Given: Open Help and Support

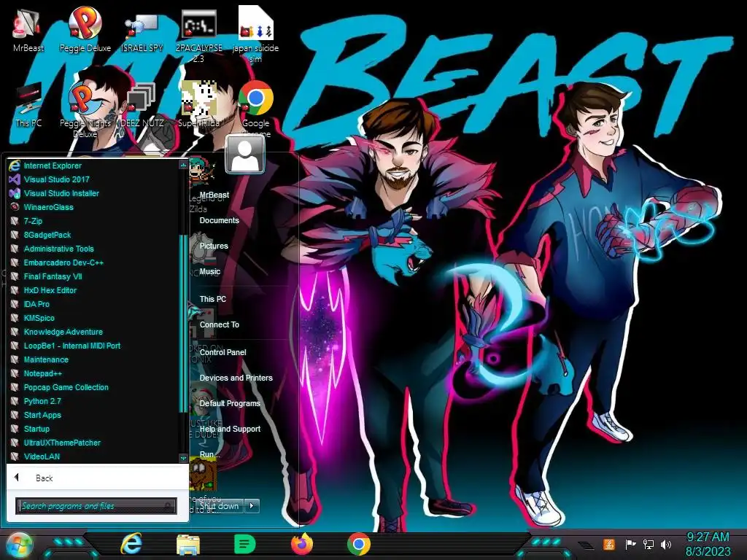Looking at the screenshot, I should click(x=230, y=429).
